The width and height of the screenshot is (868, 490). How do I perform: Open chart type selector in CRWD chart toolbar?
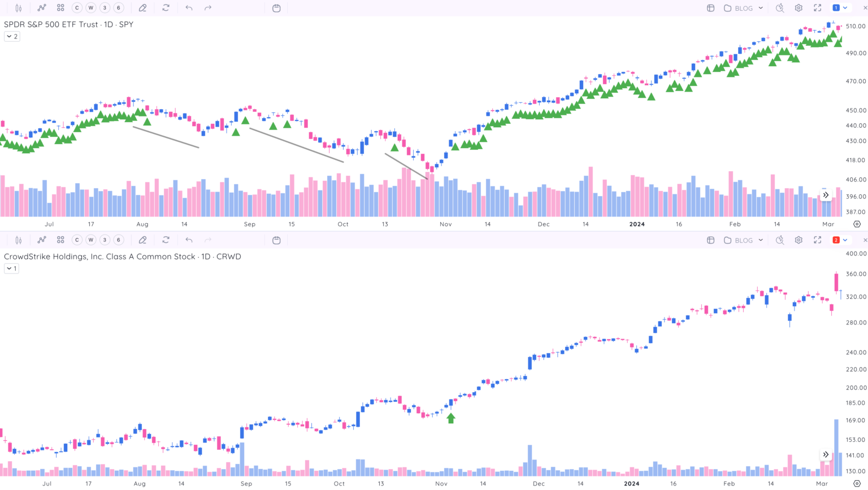[19, 240]
